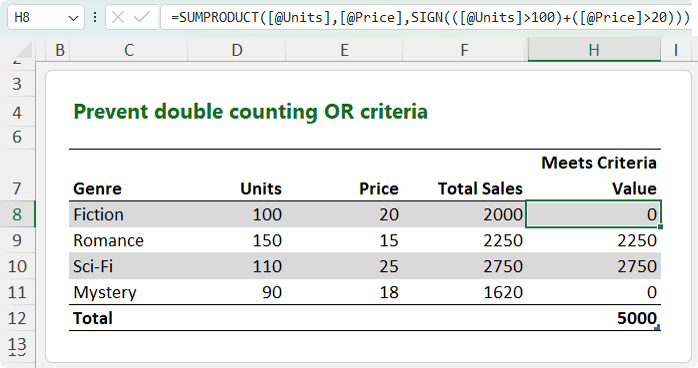Image resolution: width=698 pixels, height=368 pixels.
Task: Select Sci-Fi price cell showing 25
Action: tap(344, 266)
